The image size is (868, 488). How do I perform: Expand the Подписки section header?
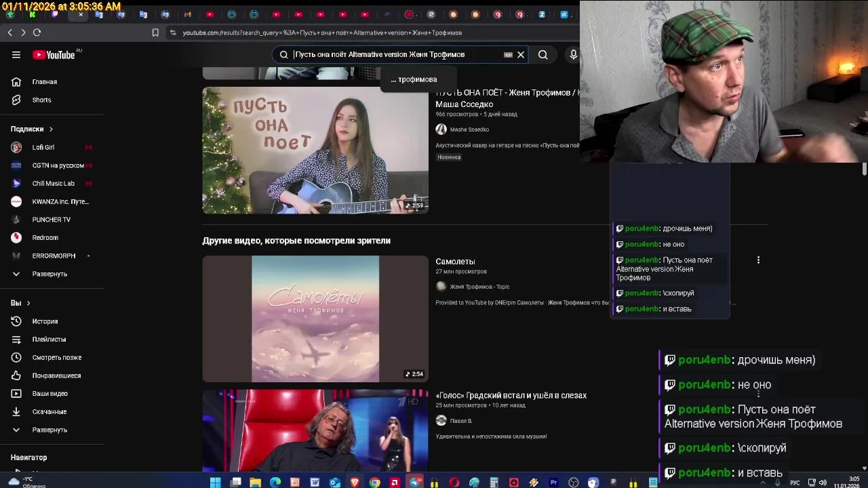coord(31,129)
